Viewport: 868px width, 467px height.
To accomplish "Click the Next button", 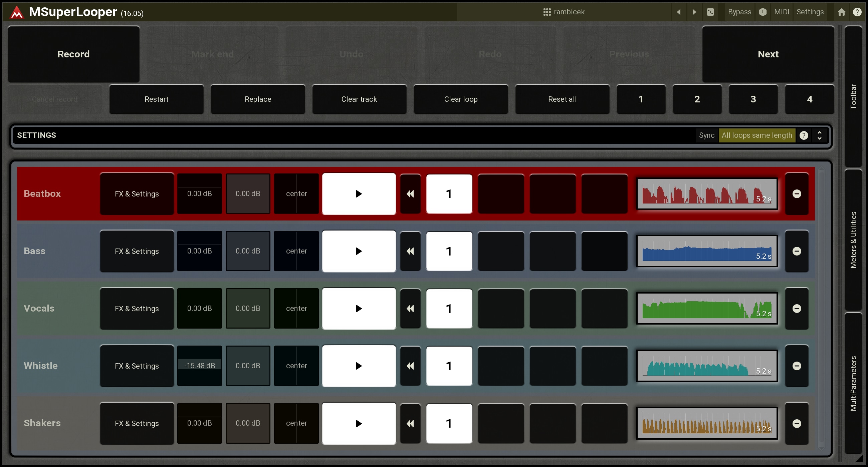I will coord(768,54).
